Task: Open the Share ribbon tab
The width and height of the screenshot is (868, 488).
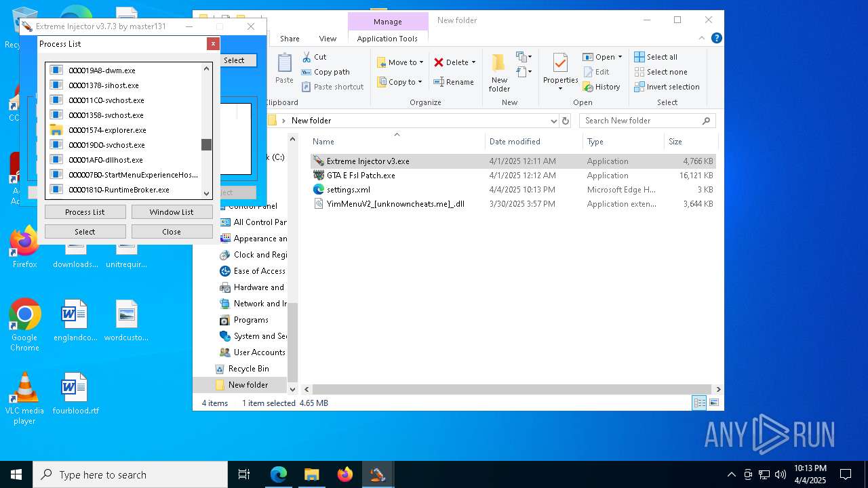Action: click(x=290, y=39)
